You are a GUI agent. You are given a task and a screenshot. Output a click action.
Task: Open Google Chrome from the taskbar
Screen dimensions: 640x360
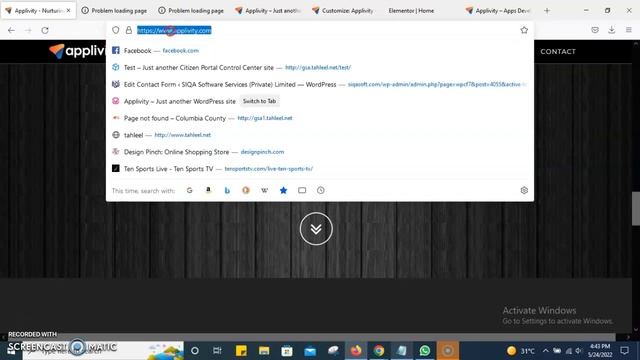[x=379, y=350]
